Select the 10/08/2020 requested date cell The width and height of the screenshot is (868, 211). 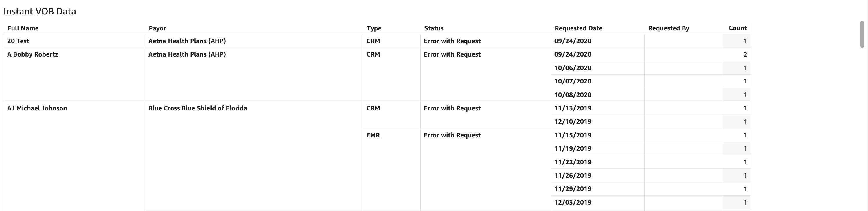[x=573, y=95]
